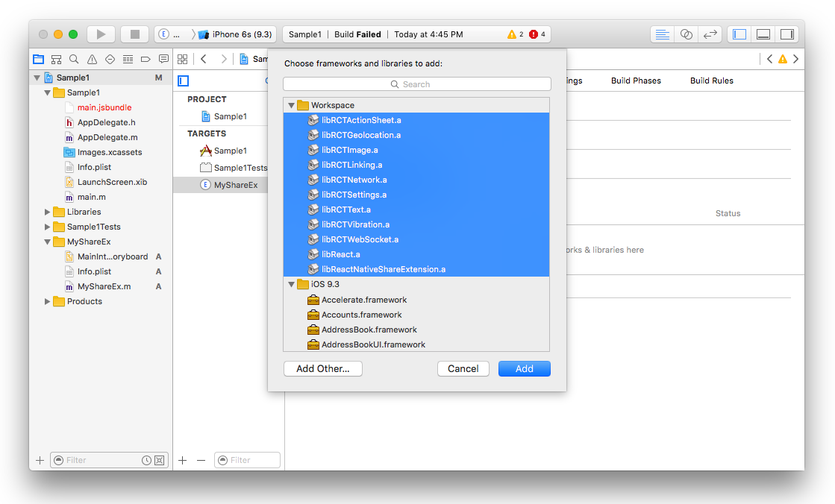Open AppDelegate.m file

pyautogui.click(x=107, y=137)
